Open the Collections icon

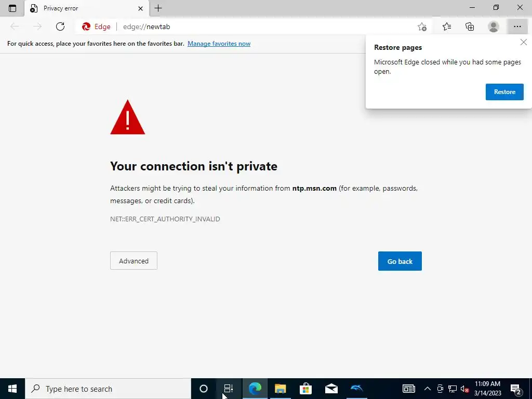pos(470,26)
